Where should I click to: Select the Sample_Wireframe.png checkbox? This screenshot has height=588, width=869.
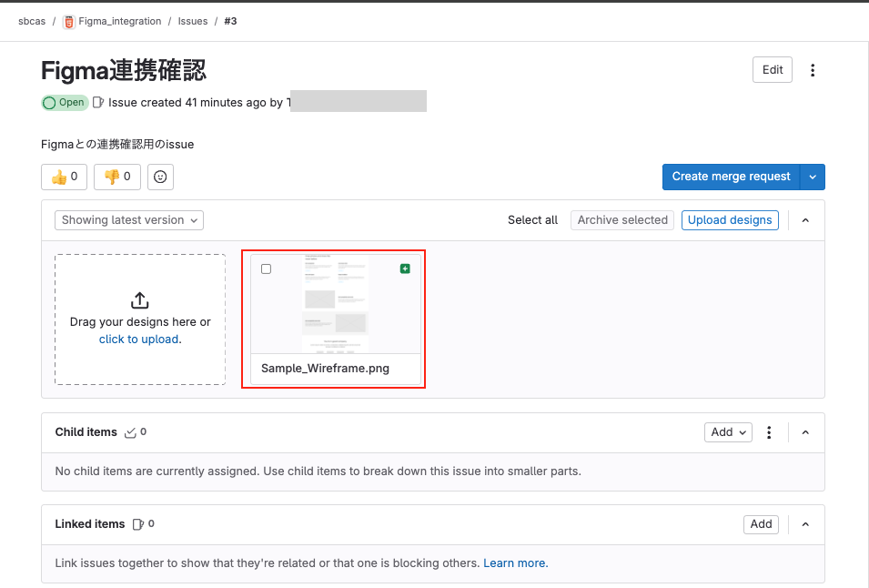coord(266,269)
